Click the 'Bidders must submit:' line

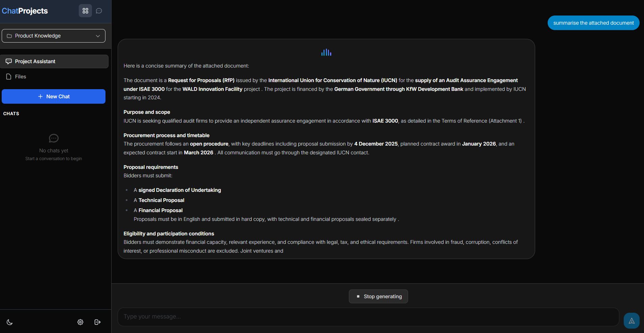tap(148, 176)
